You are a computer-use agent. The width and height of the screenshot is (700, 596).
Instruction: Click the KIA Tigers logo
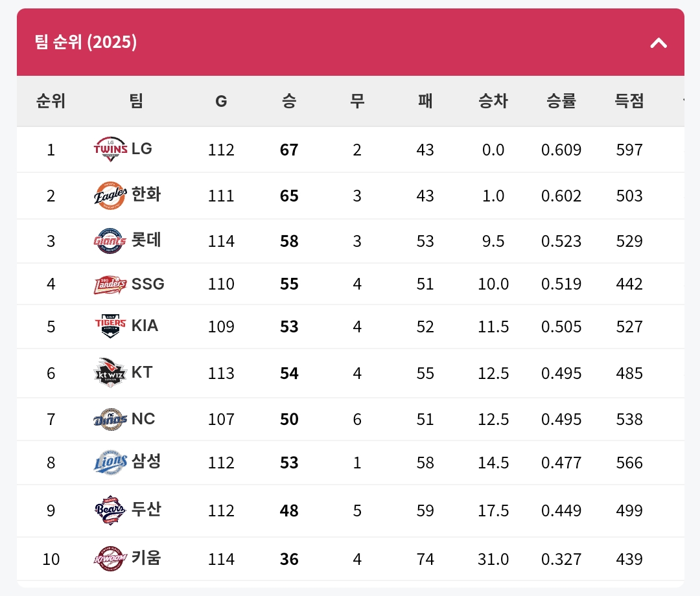tap(110, 326)
